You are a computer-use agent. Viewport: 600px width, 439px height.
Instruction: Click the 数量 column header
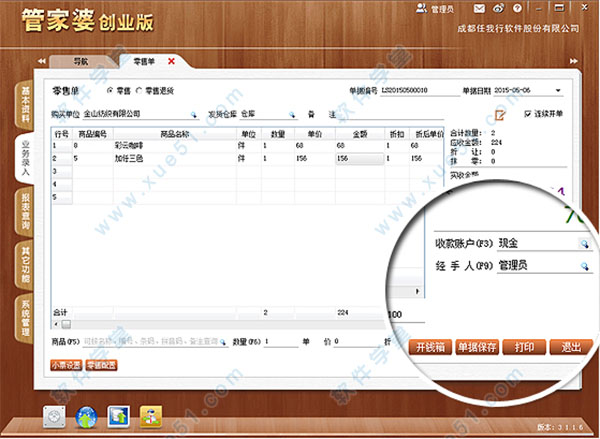[x=278, y=134]
